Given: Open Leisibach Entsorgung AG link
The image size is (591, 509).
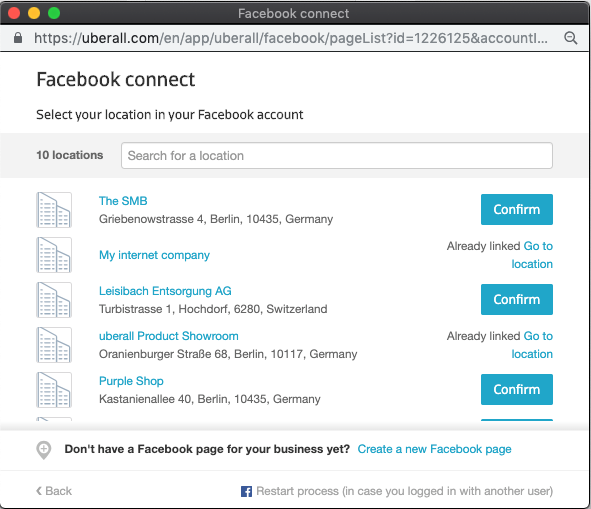Looking at the screenshot, I should [x=165, y=291].
